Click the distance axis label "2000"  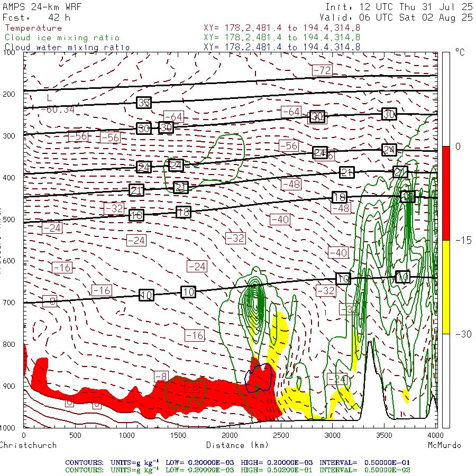[x=230, y=435]
